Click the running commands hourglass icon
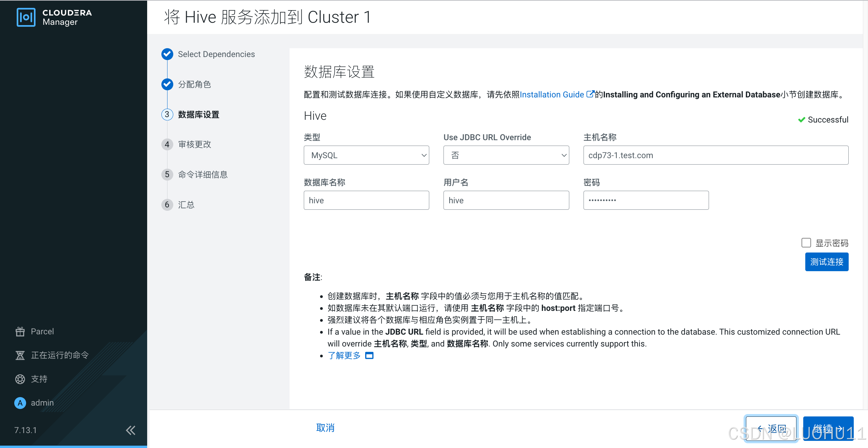The width and height of the screenshot is (868, 448). coord(20,355)
